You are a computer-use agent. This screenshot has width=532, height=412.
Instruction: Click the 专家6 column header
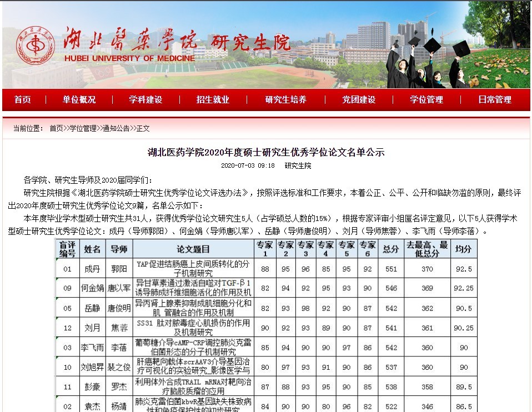tap(368, 249)
